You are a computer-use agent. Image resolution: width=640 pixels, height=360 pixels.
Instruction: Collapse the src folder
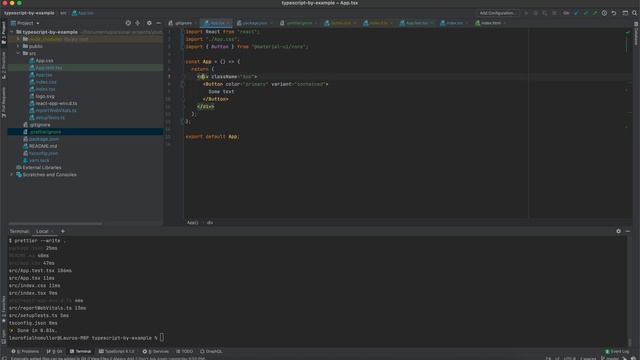pyautogui.click(x=18, y=53)
